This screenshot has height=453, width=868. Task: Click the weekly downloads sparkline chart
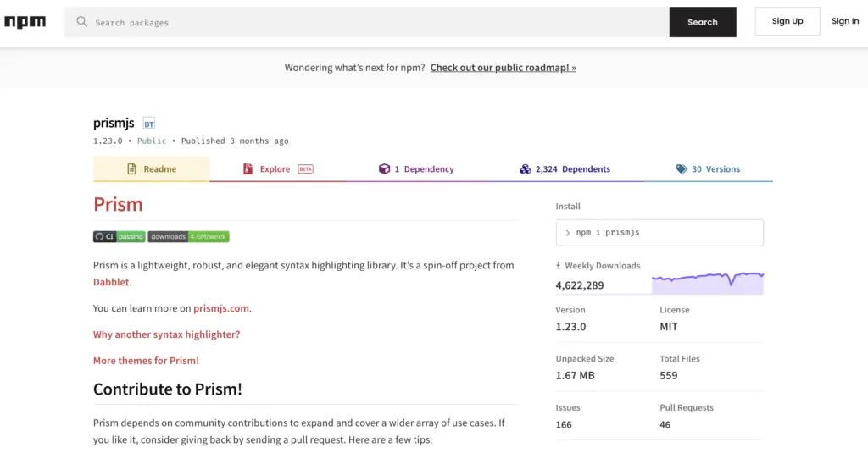coord(708,283)
